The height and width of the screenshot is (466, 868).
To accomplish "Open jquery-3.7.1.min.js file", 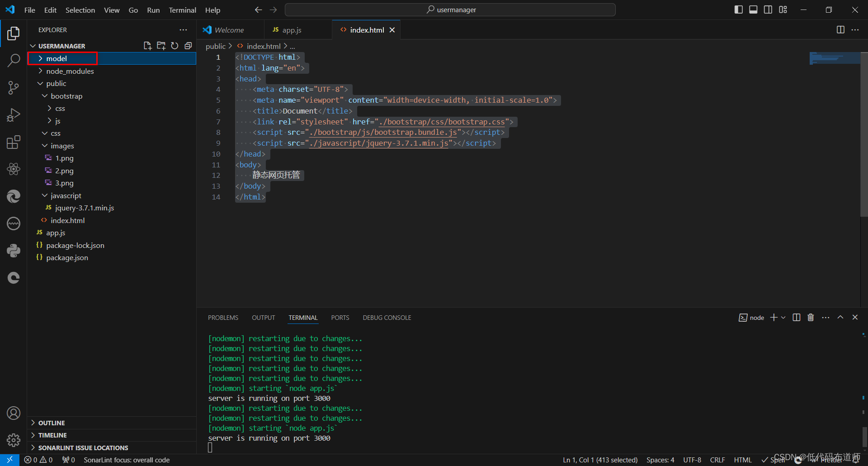I will click(112, 208).
